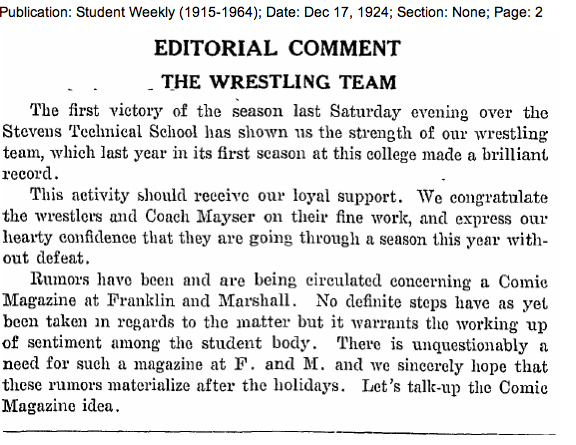
Task: Click the phrase 'out defeat.'
Action: [46, 258]
